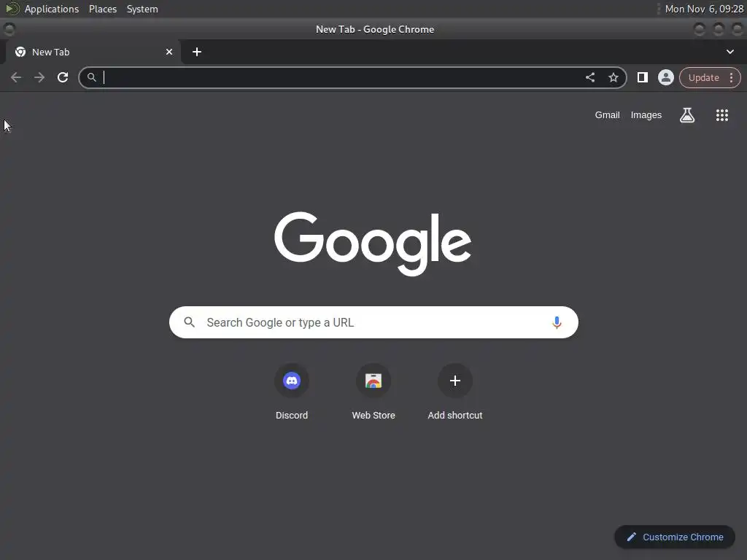
Task: Click the desktop menu logo icon in the top panel
Action: click(x=12, y=9)
